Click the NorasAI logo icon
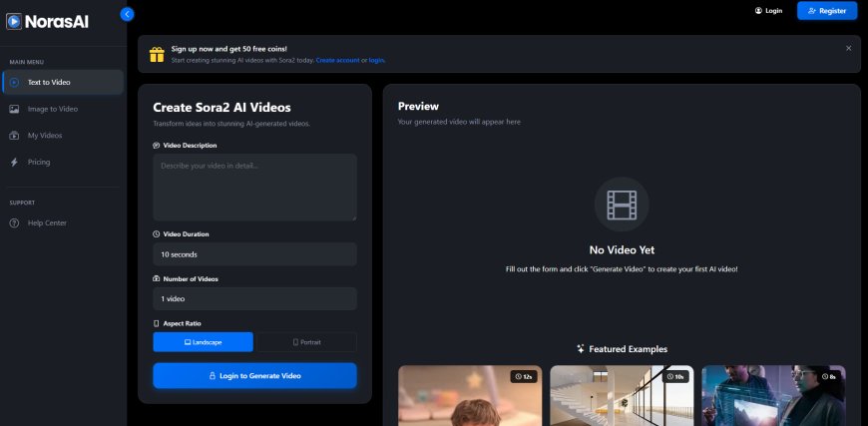Screen dimensions: 868x426 pyautogui.click(x=14, y=22)
